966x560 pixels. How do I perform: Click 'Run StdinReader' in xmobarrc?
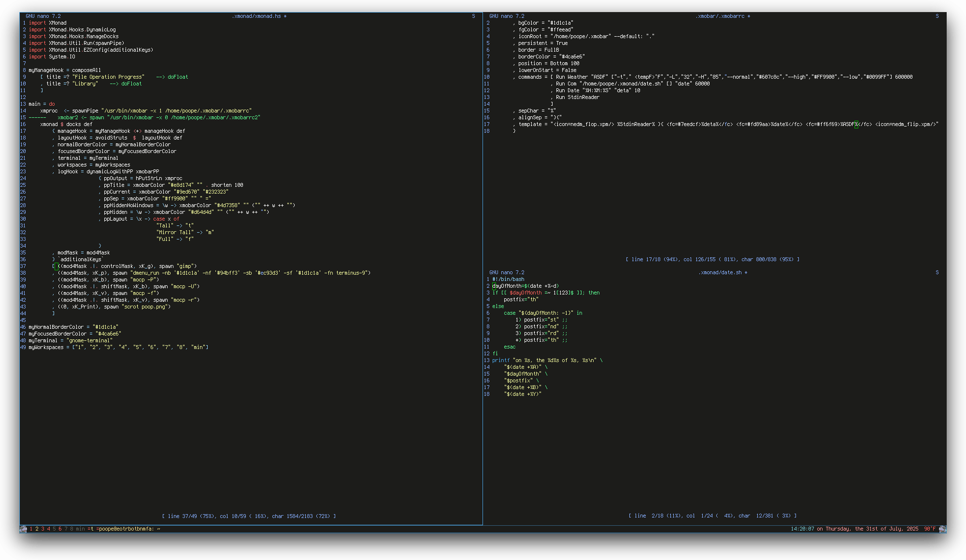578,98
